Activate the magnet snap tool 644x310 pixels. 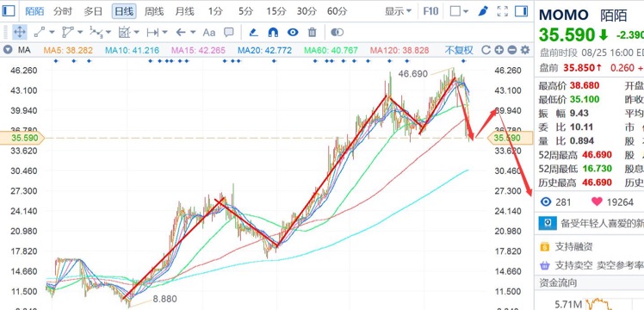click(x=273, y=32)
